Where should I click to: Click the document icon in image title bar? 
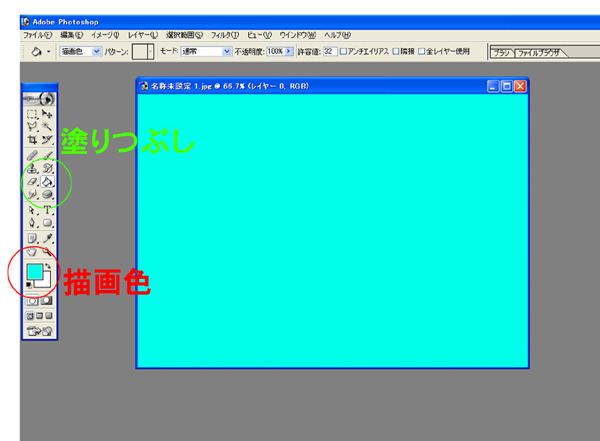tap(144, 86)
